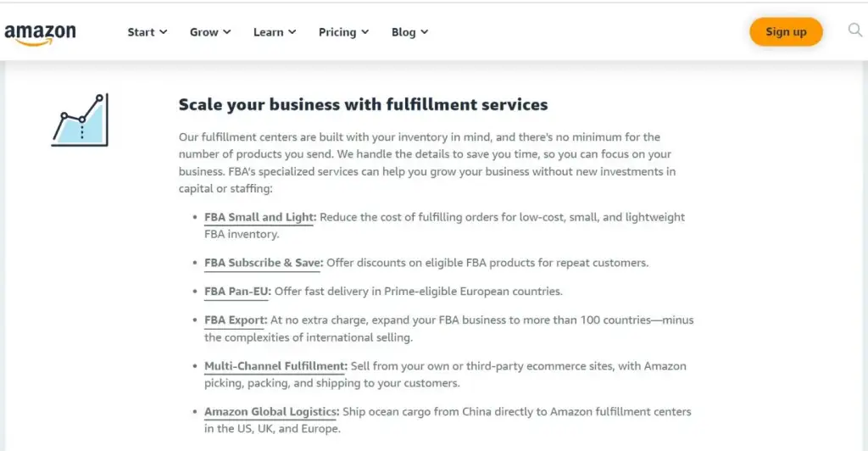Go to the Multi-Channel Fulfillment link
The width and height of the screenshot is (868, 451).
tap(275, 366)
